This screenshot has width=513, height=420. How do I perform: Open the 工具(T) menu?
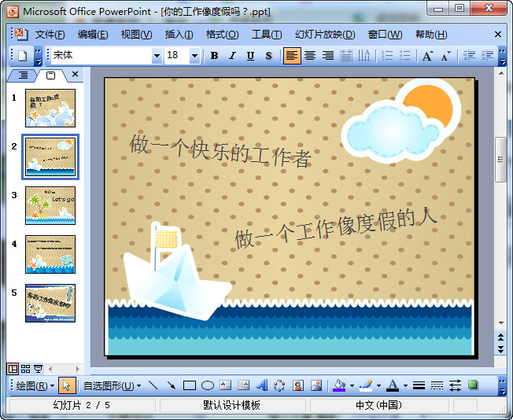pos(267,35)
